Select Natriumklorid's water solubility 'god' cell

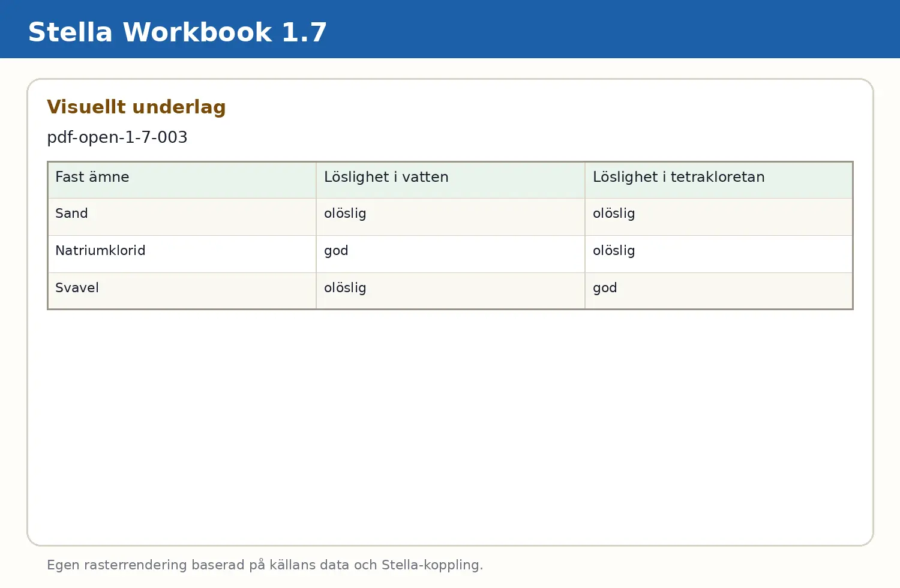451,254
